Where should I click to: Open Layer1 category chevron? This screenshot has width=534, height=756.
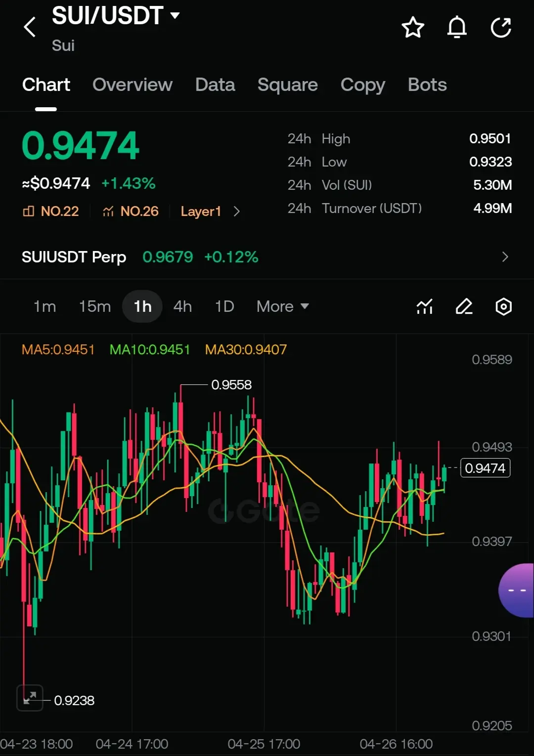237,211
